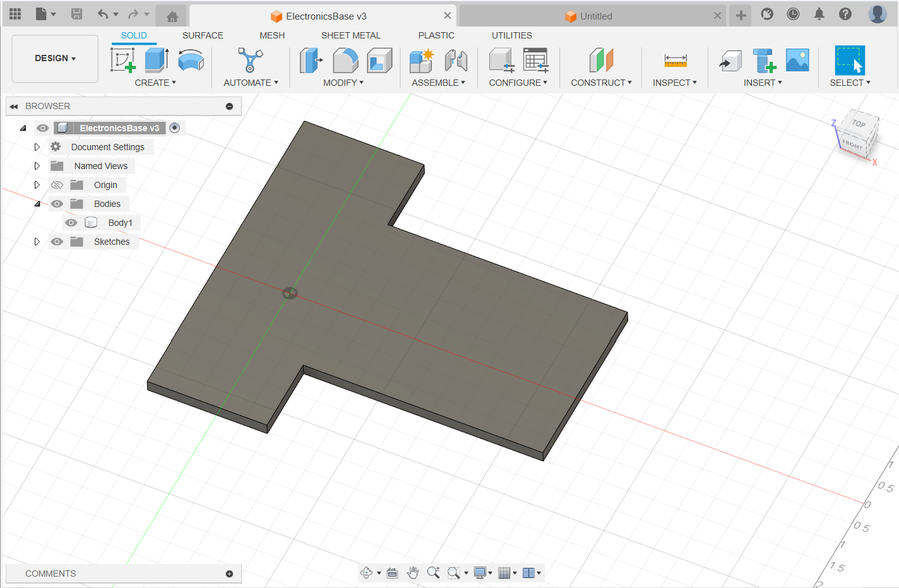Redo the last action

click(x=133, y=14)
